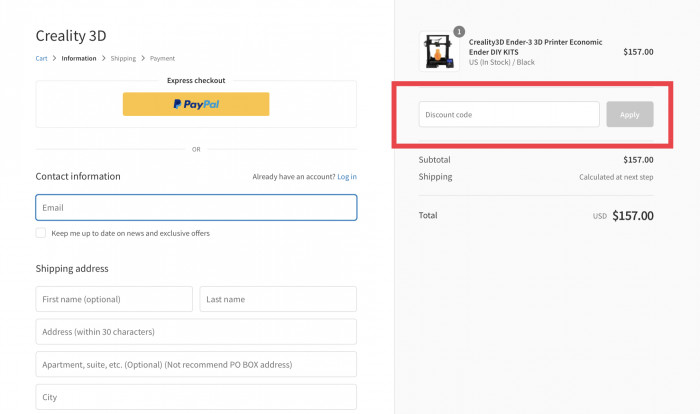This screenshot has height=414, width=700.
Task: Click the Subtotal label
Action: (x=434, y=159)
